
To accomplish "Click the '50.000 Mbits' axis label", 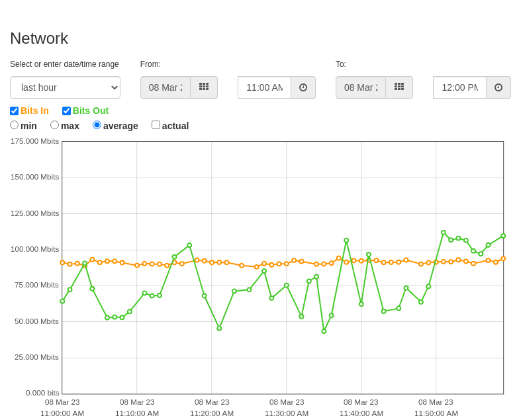I will tap(36, 321).
